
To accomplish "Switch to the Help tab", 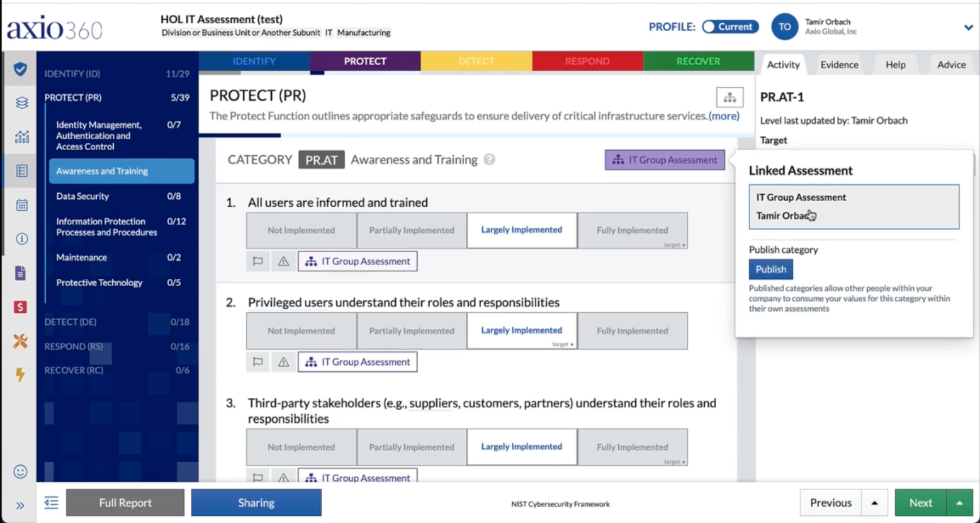I will click(x=895, y=65).
